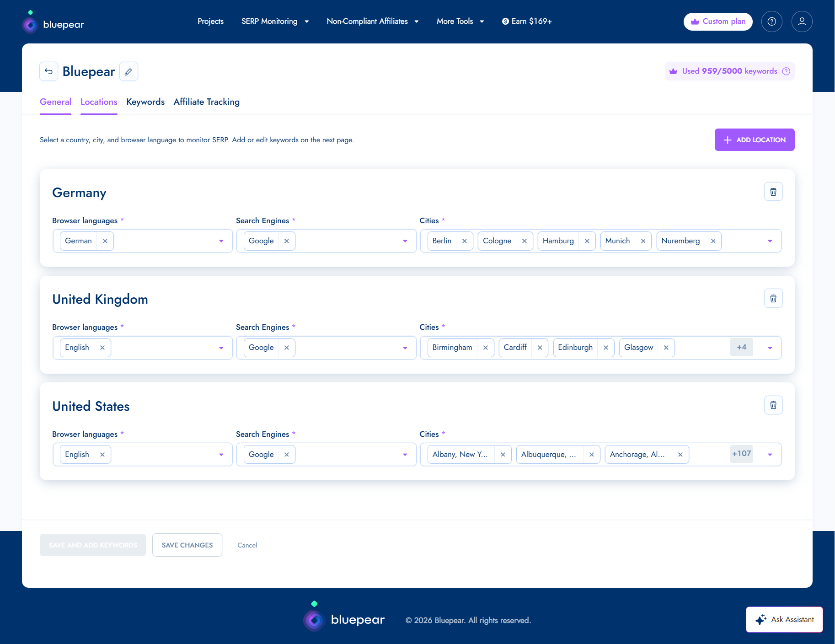Expand United Kingdom browser languages dropdown
Screen dimensions: 835x644
tap(221, 348)
